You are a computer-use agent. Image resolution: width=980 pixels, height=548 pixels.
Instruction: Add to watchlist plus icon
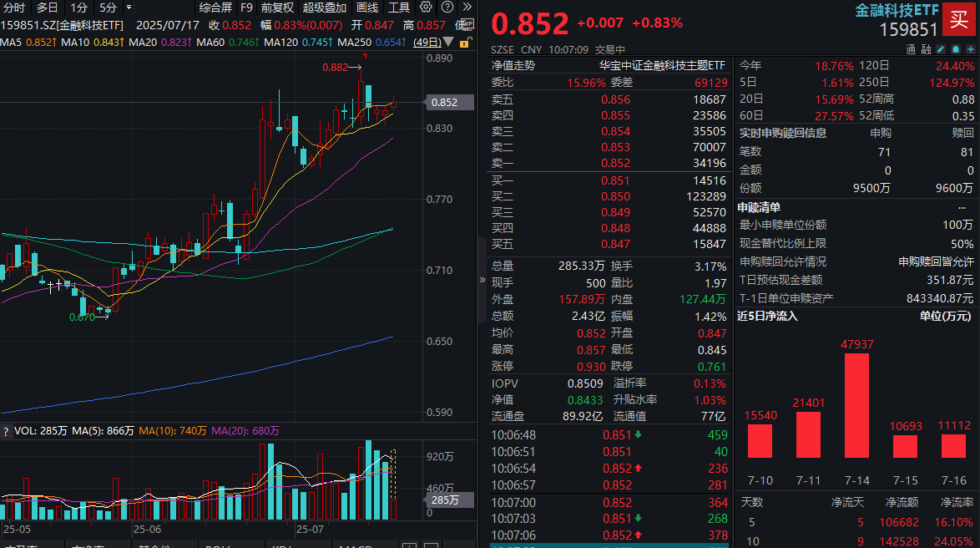pyautogui.click(x=971, y=48)
